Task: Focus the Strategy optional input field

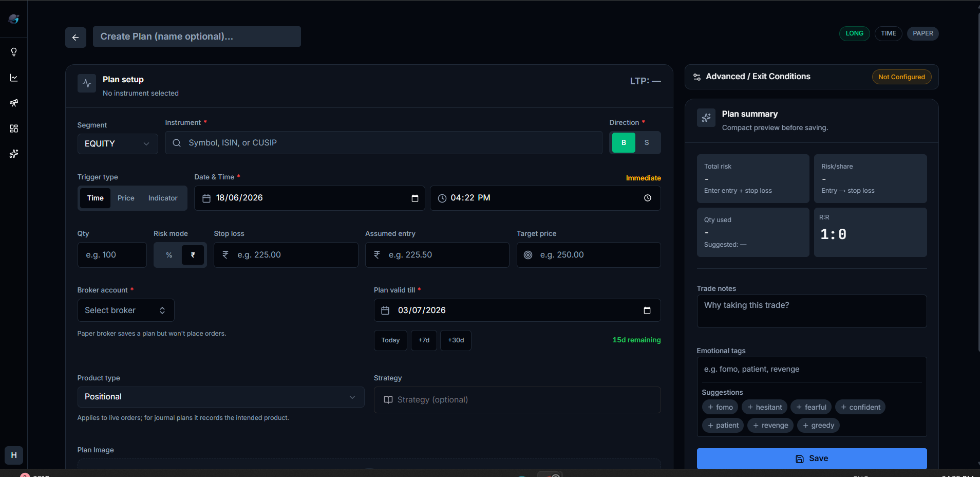Action: (517, 400)
